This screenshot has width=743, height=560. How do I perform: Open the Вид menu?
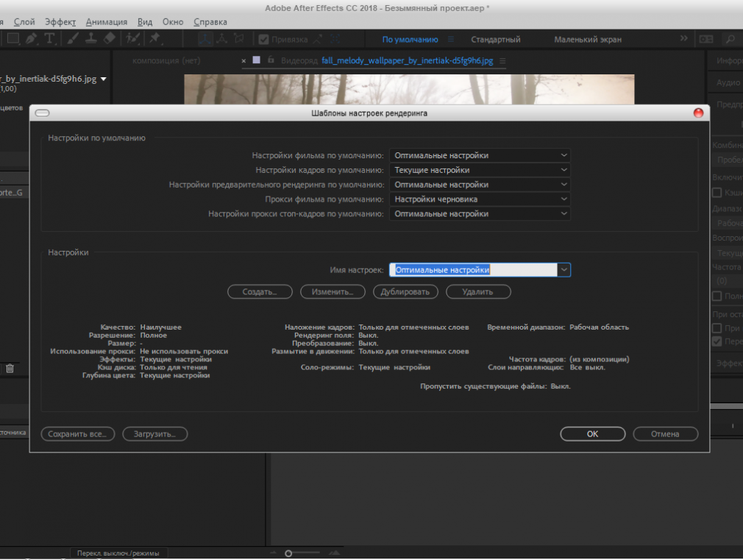(145, 22)
